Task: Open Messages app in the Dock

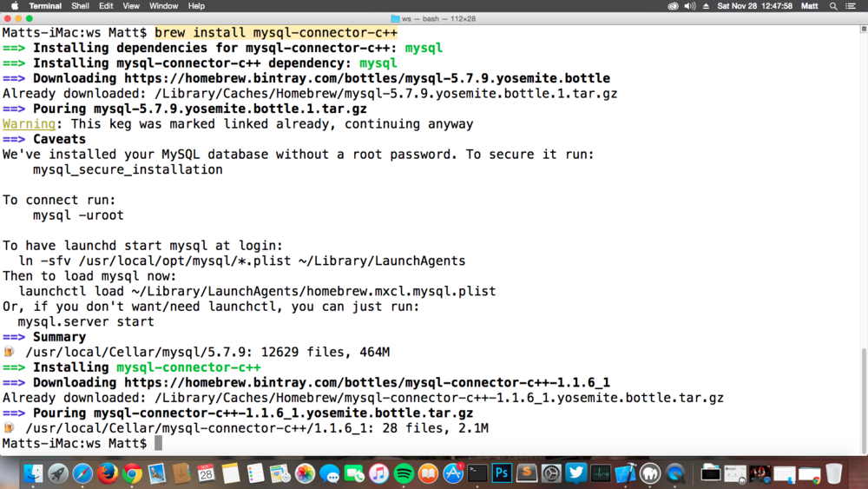Action: pos(329,473)
